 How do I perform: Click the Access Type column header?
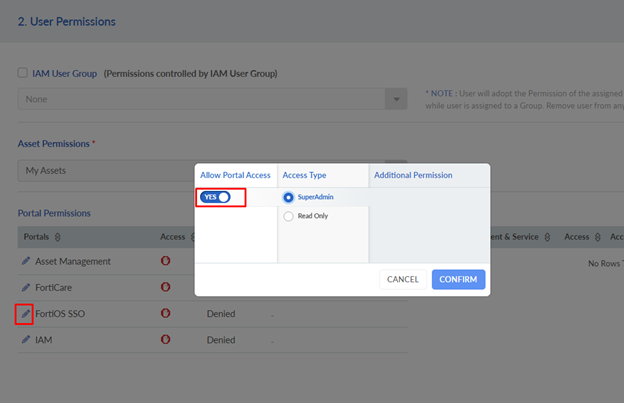pos(305,175)
